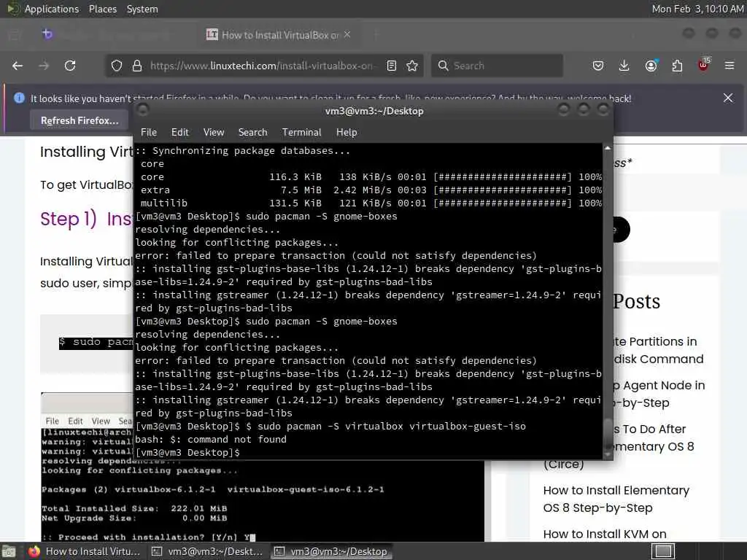Viewport: 747px width, 560px height.
Task: Click the show desktop icon in bottom panel
Action: [9, 551]
